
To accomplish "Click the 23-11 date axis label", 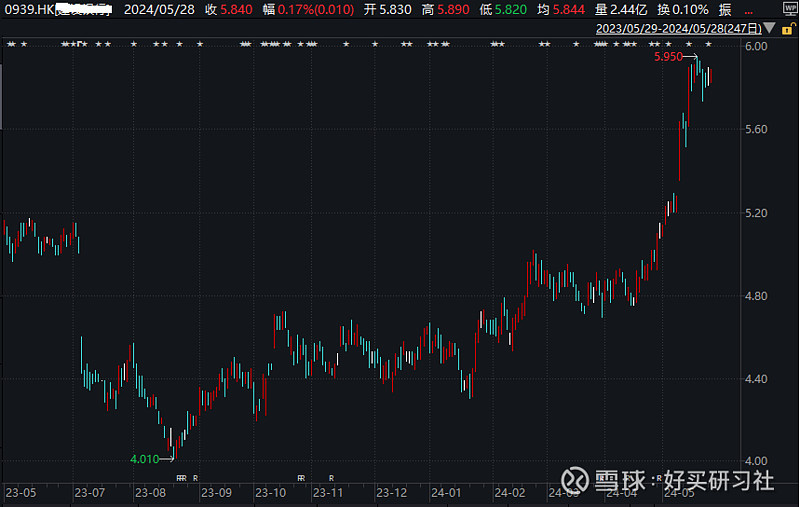I will tap(328, 493).
